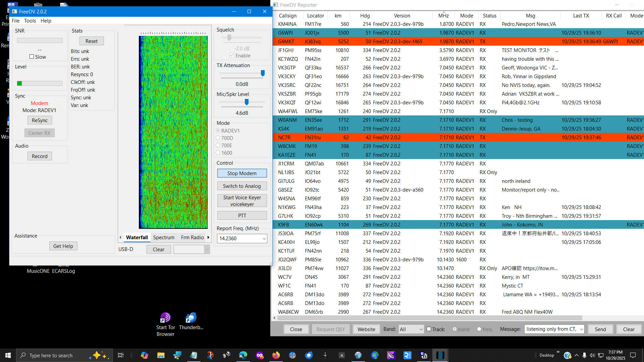Open File Explorer from the taskbar
644x362 pixels.
161,355
